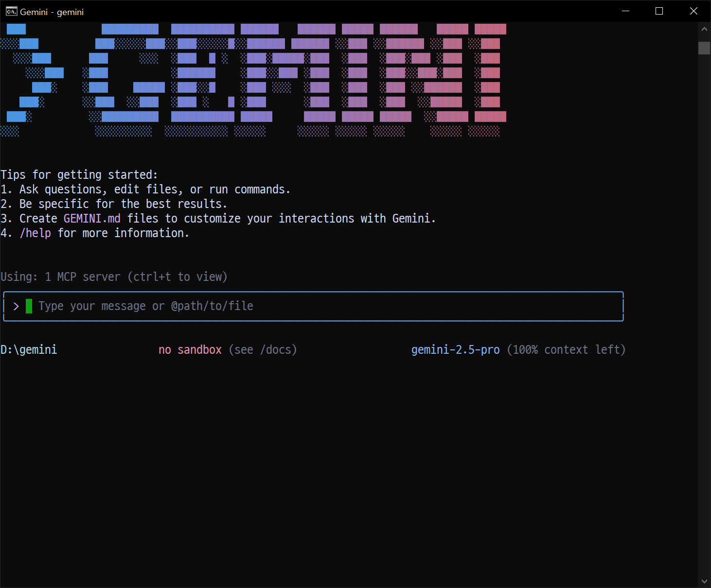Click the 'Gemini - gemini' window title text
Screen dimensions: 711x588
pos(52,12)
